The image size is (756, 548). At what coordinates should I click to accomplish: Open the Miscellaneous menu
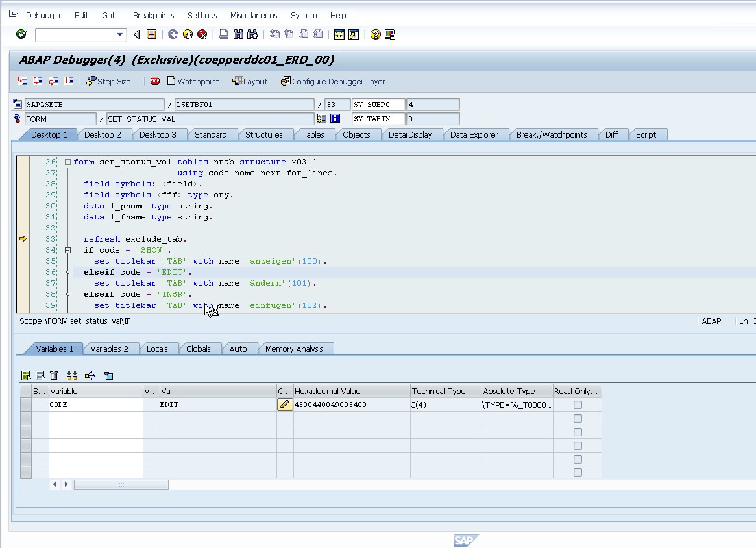coord(254,16)
